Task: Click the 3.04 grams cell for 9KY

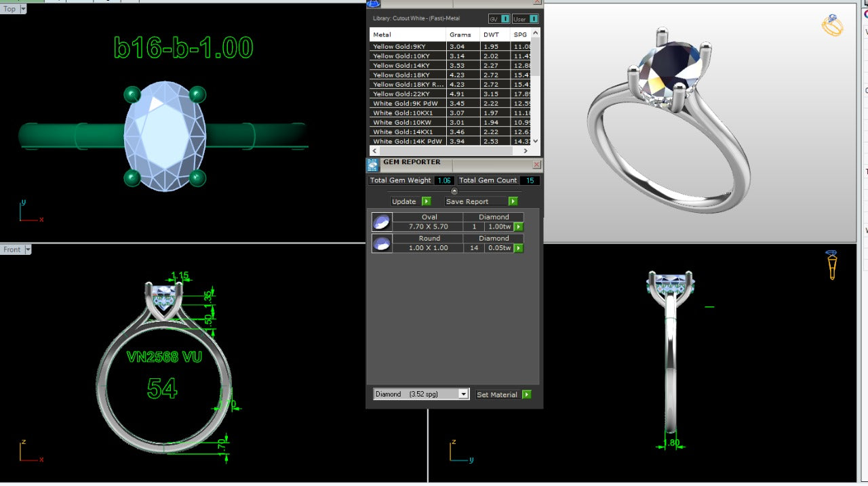Action: click(462, 46)
